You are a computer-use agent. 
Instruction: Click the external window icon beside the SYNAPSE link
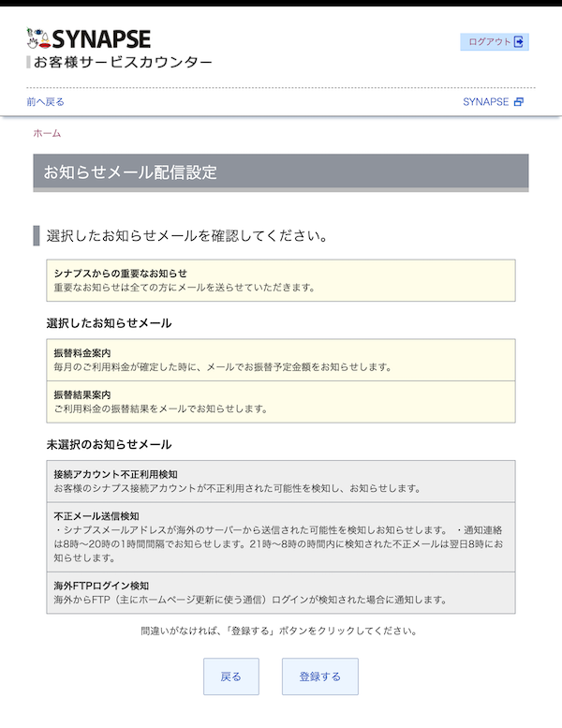click(518, 101)
